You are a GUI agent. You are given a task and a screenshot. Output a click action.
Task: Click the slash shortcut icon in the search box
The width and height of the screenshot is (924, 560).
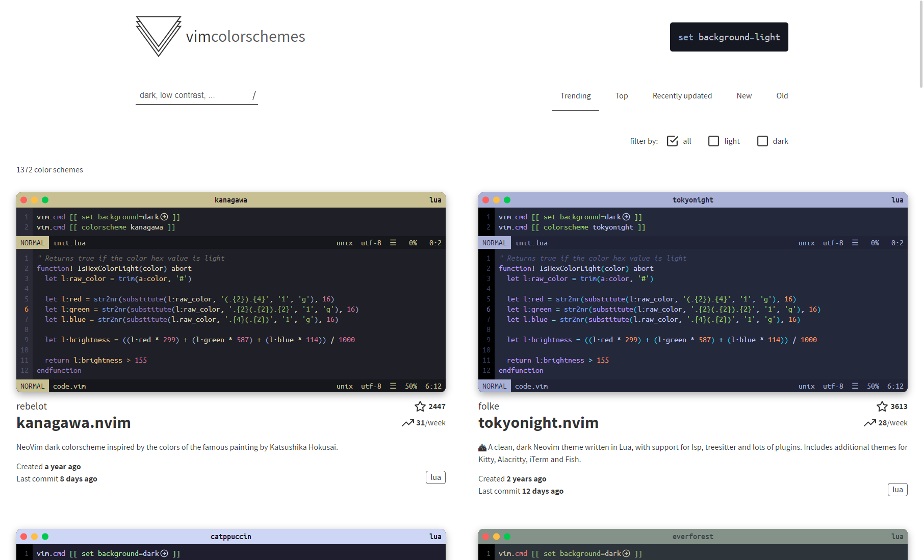pos(254,95)
